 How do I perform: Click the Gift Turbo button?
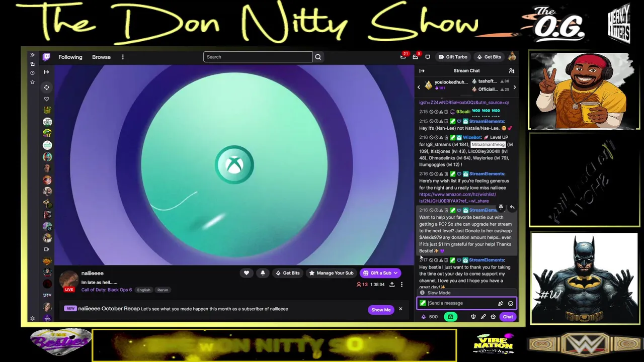pyautogui.click(x=453, y=57)
